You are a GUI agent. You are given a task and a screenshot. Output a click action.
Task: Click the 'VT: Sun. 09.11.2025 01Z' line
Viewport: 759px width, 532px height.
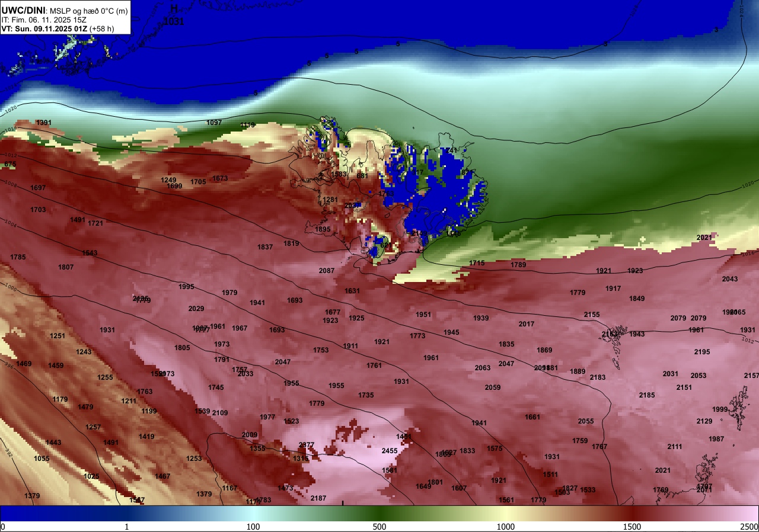[x=44, y=28]
